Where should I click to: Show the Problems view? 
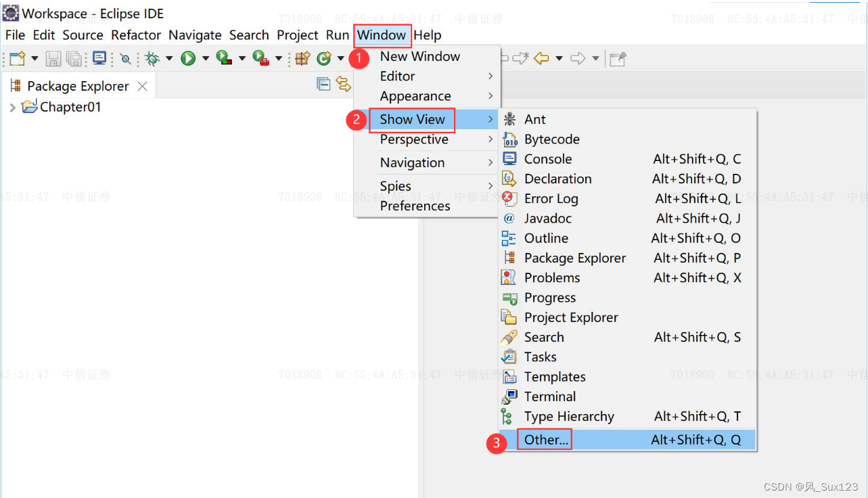tap(627, 278)
